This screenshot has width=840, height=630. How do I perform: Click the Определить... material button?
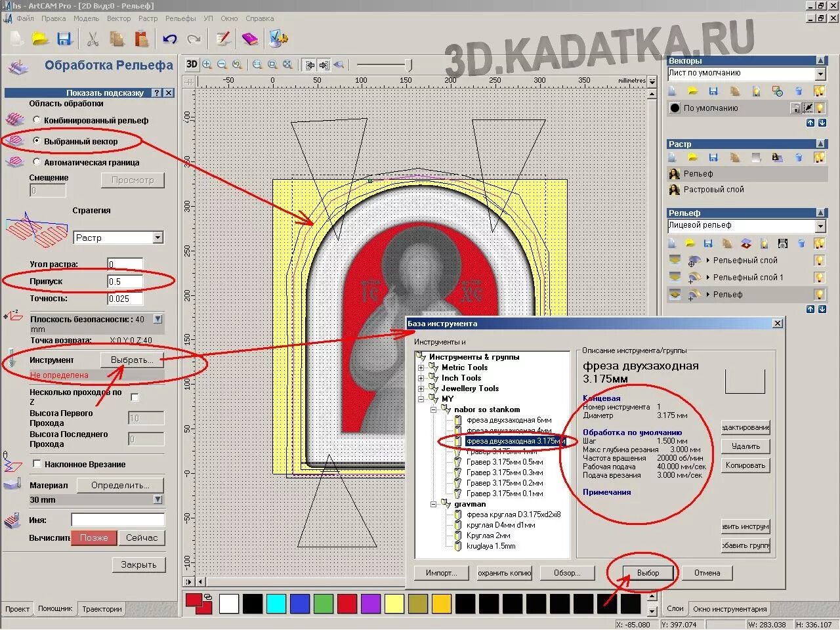pyautogui.click(x=120, y=485)
